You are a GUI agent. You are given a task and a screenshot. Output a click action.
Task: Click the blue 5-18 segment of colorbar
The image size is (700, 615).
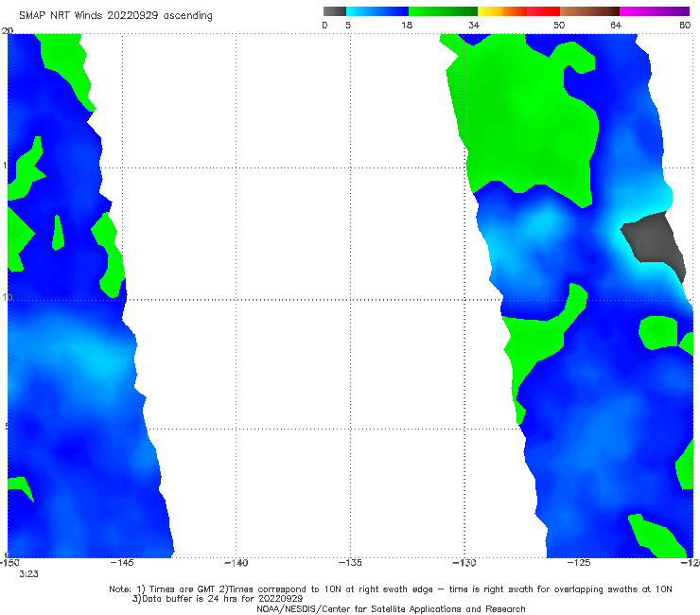tap(377, 11)
